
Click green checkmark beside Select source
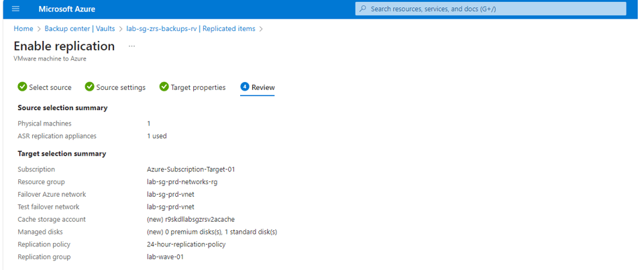coord(22,87)
